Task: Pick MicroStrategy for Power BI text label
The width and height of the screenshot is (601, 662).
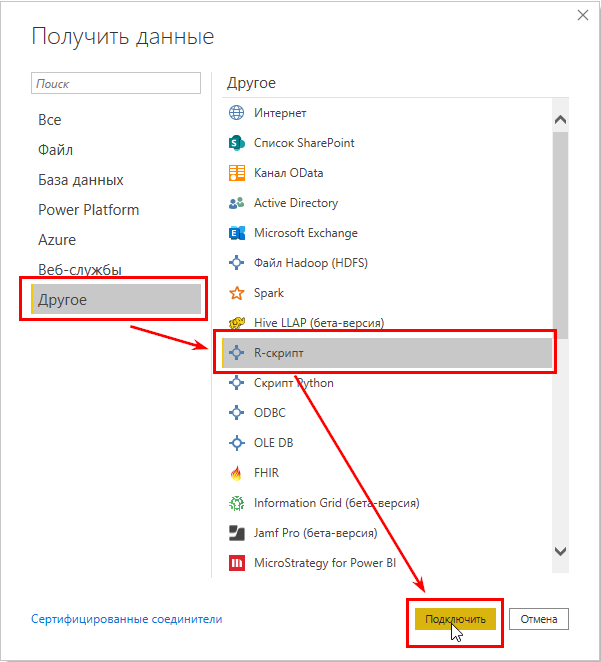Action: coord(325,563)
